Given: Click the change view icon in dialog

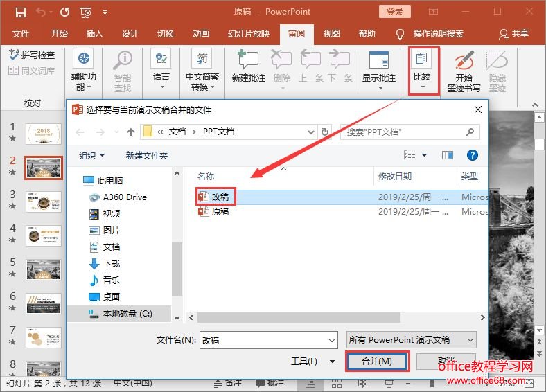Looking at the screenshot, I should click(409, 155).
